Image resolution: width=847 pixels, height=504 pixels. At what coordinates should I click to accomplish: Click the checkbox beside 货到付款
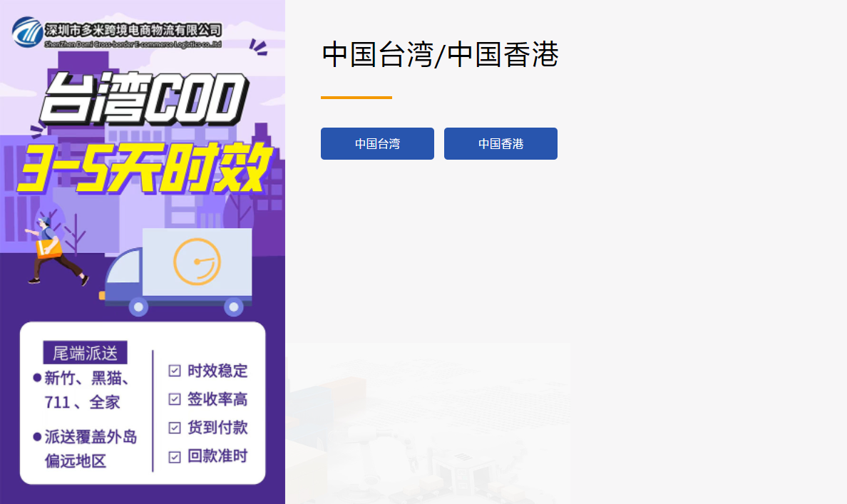pyautogui.click(x=175, y=428)
